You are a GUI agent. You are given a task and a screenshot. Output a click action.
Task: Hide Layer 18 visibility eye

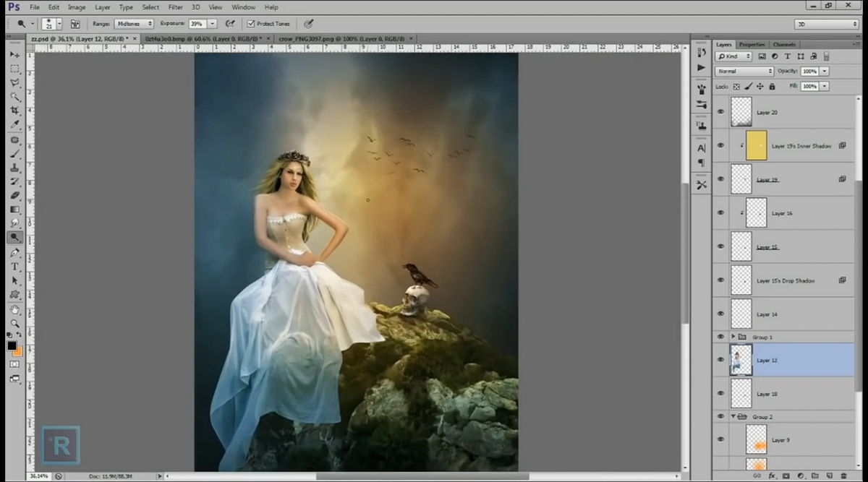[720, 393]
